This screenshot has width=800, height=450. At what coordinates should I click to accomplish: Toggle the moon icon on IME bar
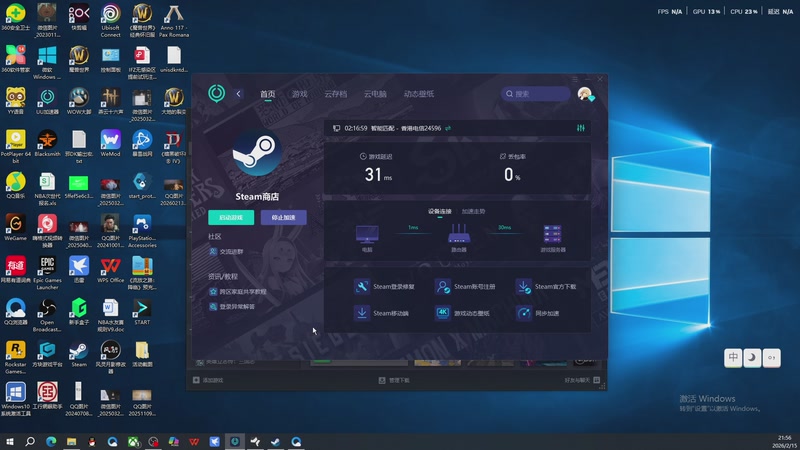click(752, 358)
